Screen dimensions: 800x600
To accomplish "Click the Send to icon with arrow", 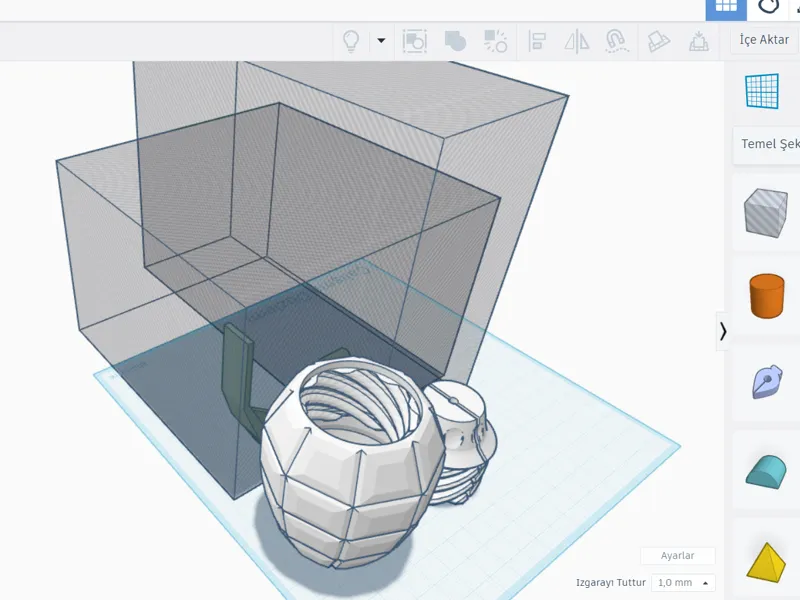I will coord(699,41).
